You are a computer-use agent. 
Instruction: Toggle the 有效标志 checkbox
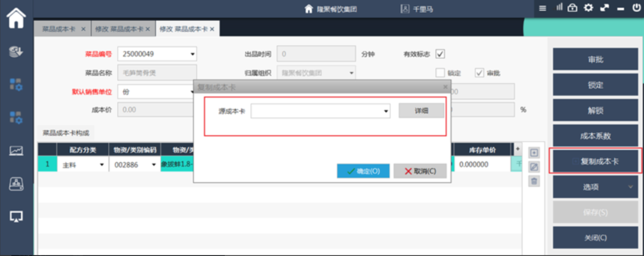point(440,54)
